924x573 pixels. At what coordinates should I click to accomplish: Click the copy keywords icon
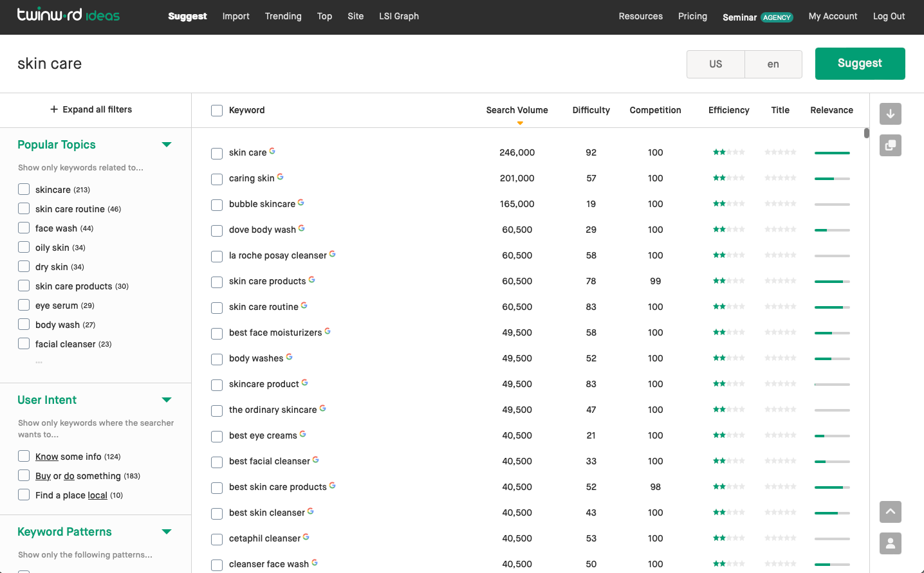click(891, 145)
